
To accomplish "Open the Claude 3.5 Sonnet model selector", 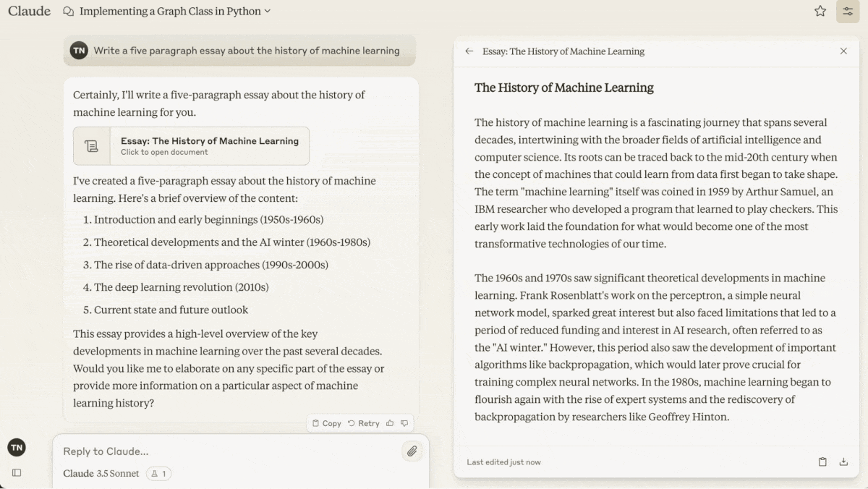I will pos(101,474).
